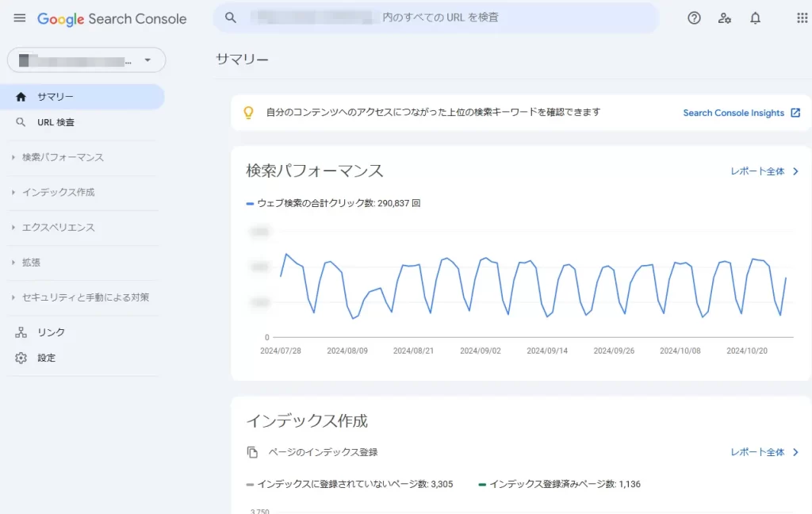Click the Google Search Console logo

pos(111,18)
